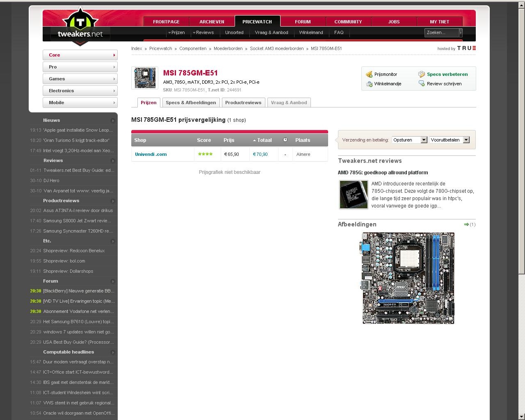Open the Specs verbeteren link
The width and height of the screenshot is (525, 420).
point(447,74)
